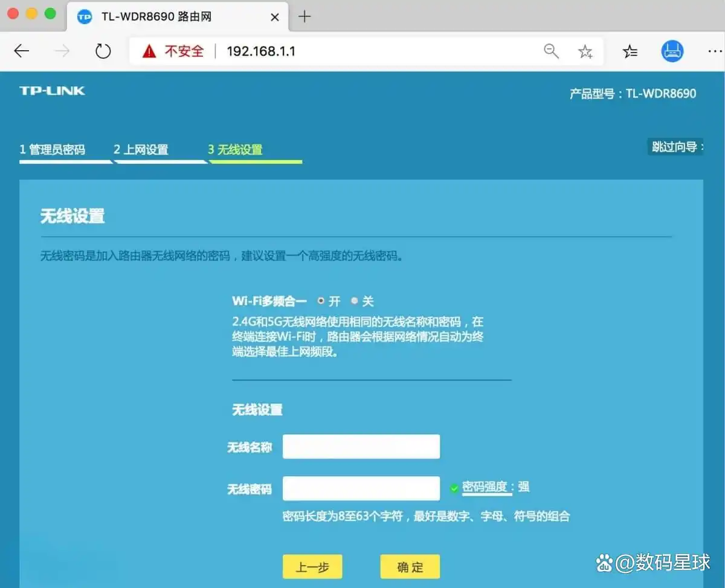Image resolution: width=725 pixels, height=588 pixels.
Task: Open the favorites list icon
Action: 630,51
